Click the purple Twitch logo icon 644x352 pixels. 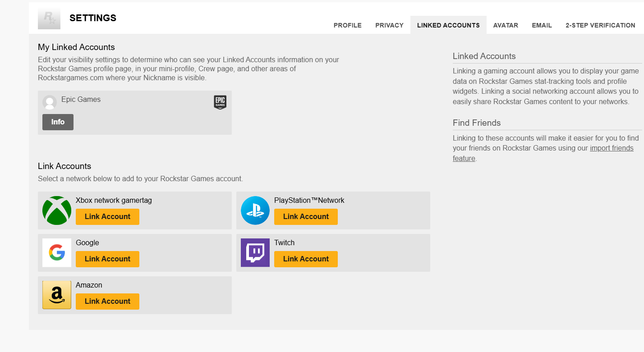[255, 253]
